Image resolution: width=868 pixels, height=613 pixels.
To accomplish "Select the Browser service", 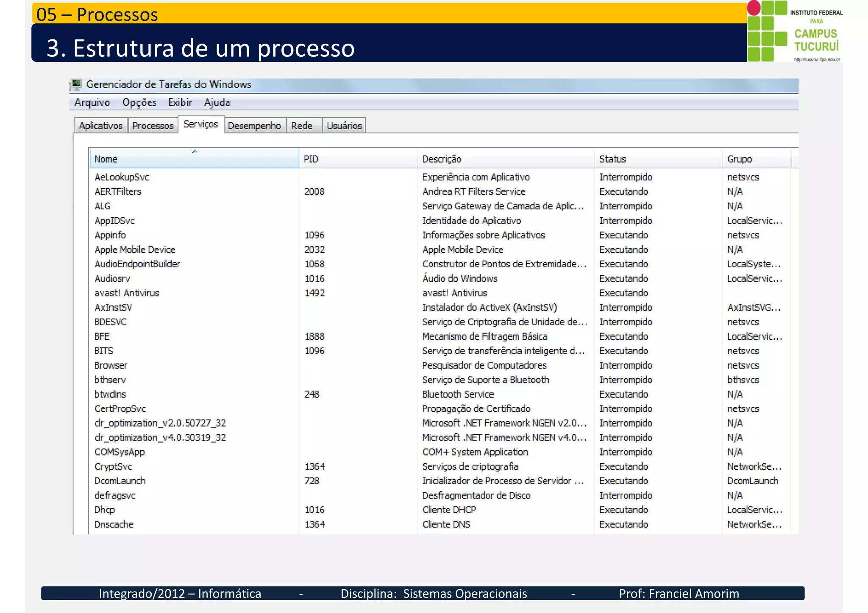I will click(x=111, y=365).
